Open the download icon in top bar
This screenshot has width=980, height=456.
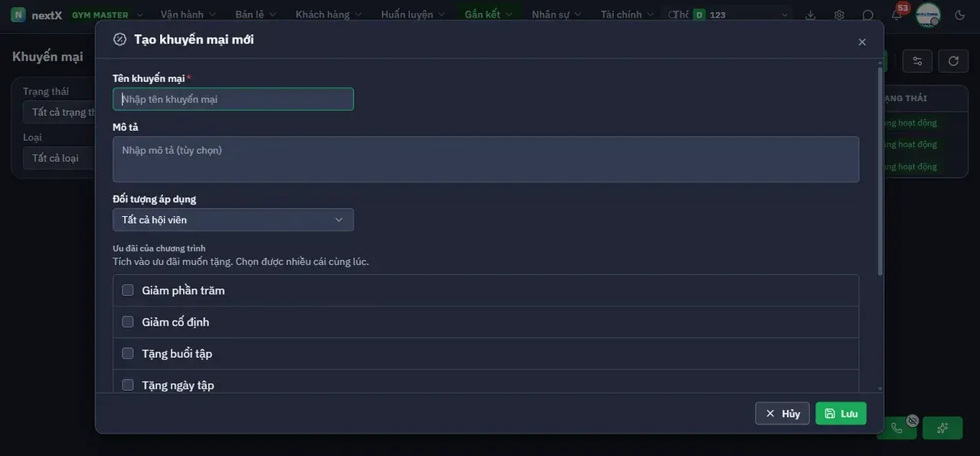(812, 15)
